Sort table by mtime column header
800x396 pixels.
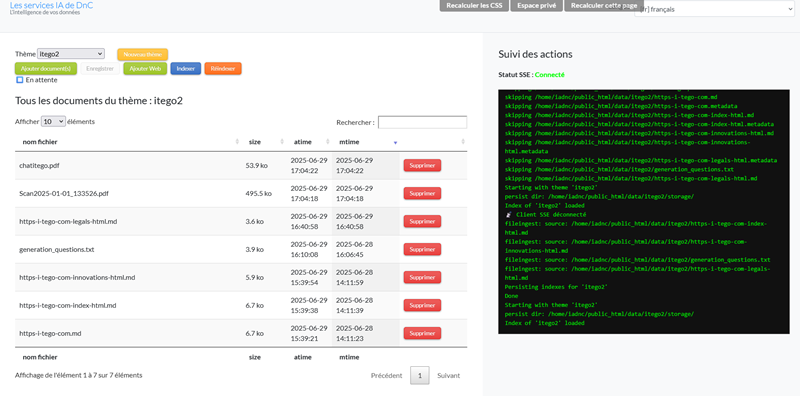(x=366, y=142)
